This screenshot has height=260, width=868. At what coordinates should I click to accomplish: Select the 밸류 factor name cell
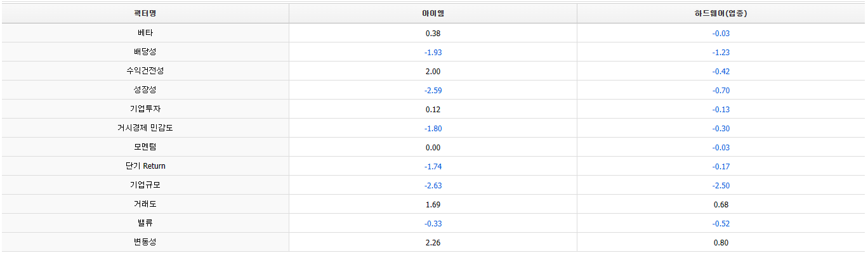coord(145,223)
